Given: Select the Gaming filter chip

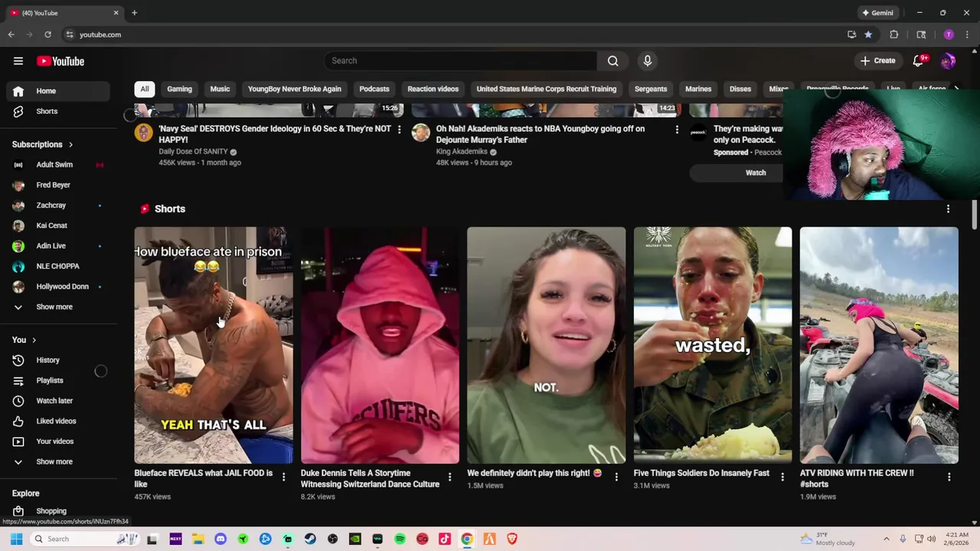Looking at the screenshot, I should [179, 89].
